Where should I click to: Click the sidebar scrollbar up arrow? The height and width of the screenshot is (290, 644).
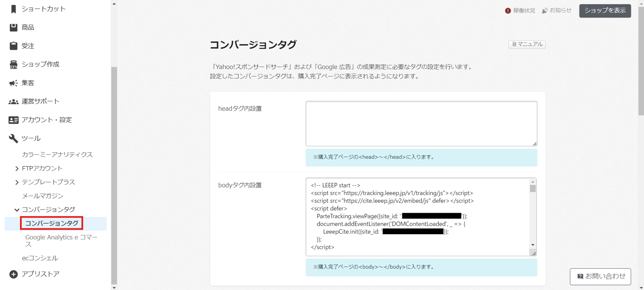[114, 4]
